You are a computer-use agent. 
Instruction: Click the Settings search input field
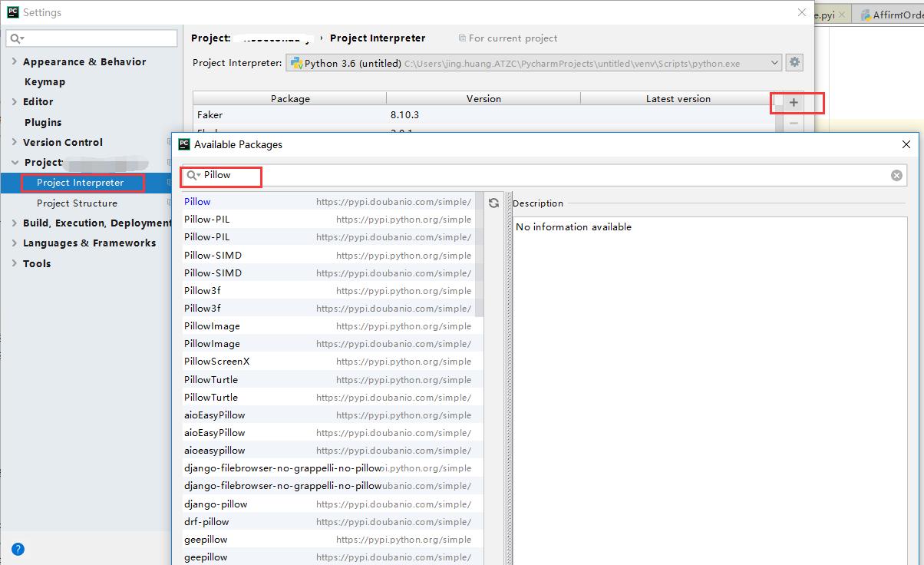pos(92,38)
